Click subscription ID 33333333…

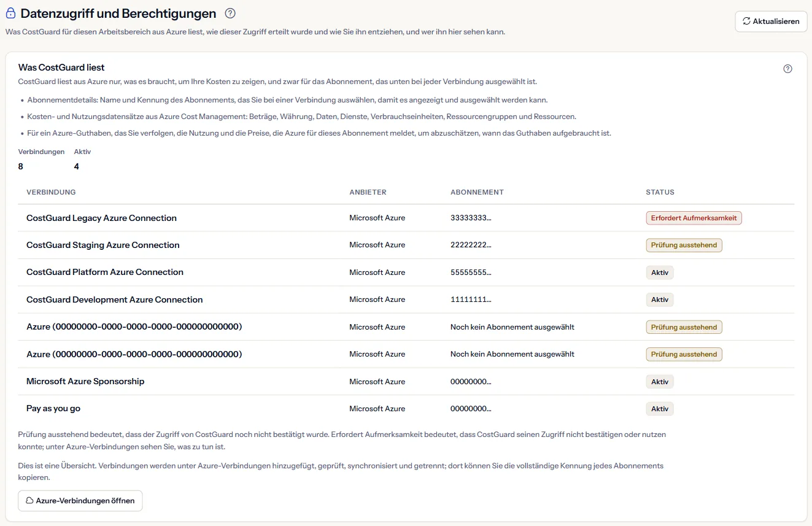(x=471, y=218)
